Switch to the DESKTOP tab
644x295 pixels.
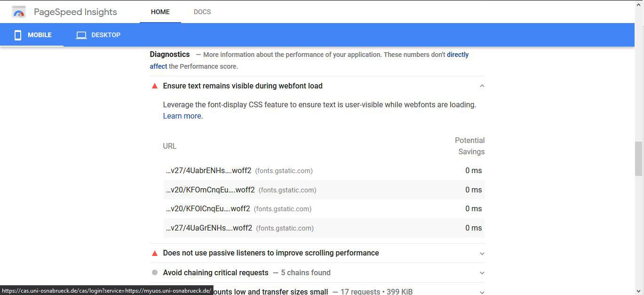pyautogui.click(x=98, y=35)
